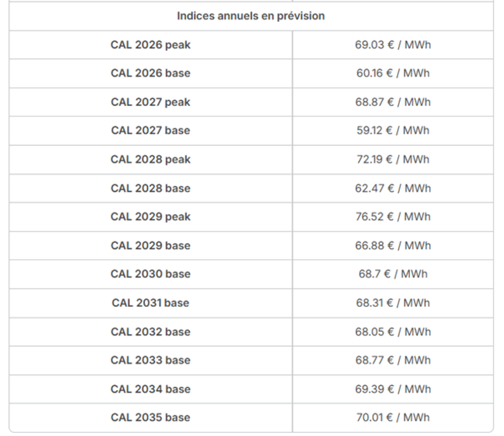Click the CAL 2028 base label
The height and width of the screenshot is (436, 504).
(x=150, y=188)
